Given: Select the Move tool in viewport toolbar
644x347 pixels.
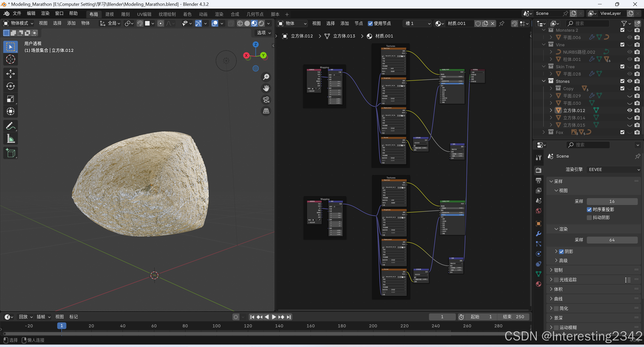Looking at the screenshot, I should click(x=10, y=74).
